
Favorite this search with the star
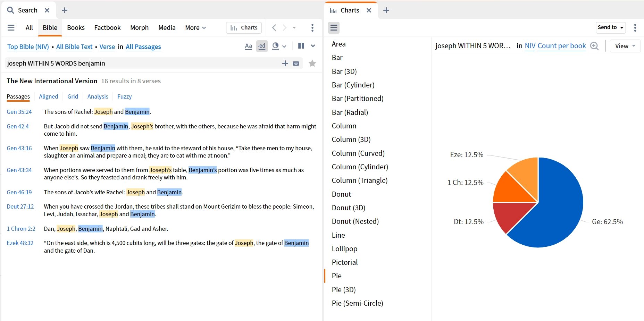pyautogui.click(x=312, y=63)
